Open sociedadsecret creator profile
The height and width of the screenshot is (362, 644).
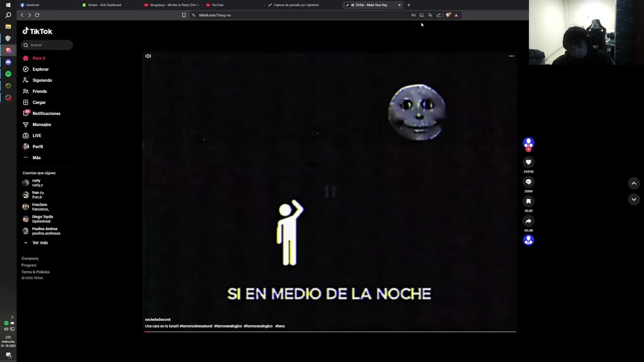[157, 319]
